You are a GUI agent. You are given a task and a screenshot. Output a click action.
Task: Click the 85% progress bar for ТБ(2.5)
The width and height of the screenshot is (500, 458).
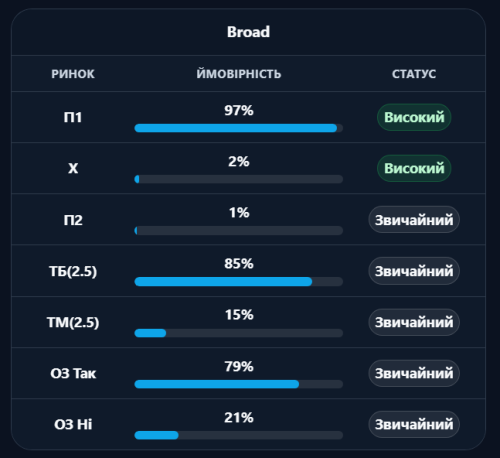pos(239,282)
